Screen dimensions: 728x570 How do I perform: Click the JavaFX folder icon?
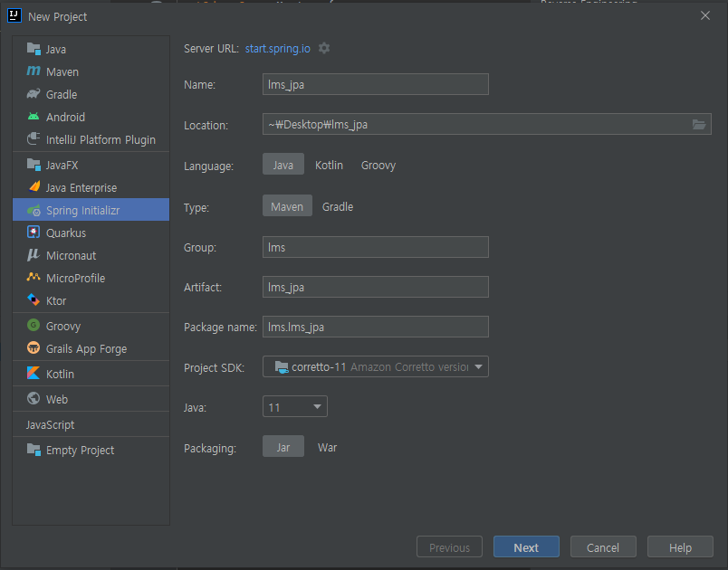coord(34,165)
